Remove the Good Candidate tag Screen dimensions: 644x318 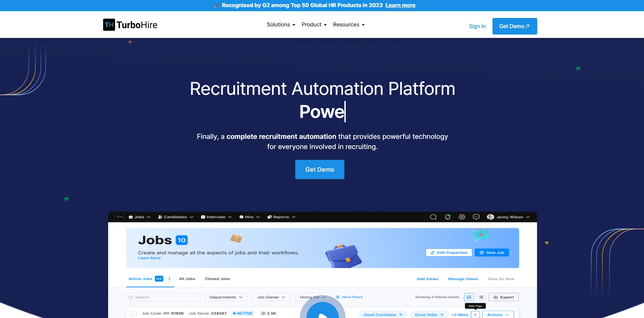click(401, 315)
